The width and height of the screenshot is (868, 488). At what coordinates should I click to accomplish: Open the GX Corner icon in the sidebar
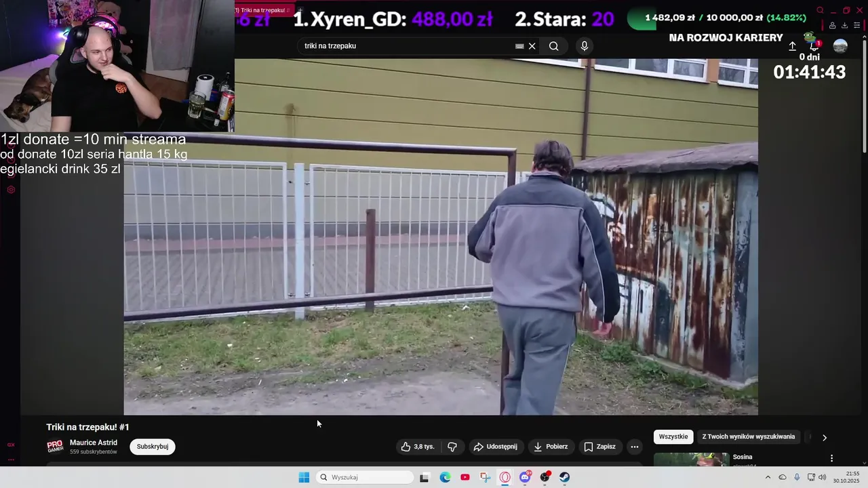pos(11,445)
